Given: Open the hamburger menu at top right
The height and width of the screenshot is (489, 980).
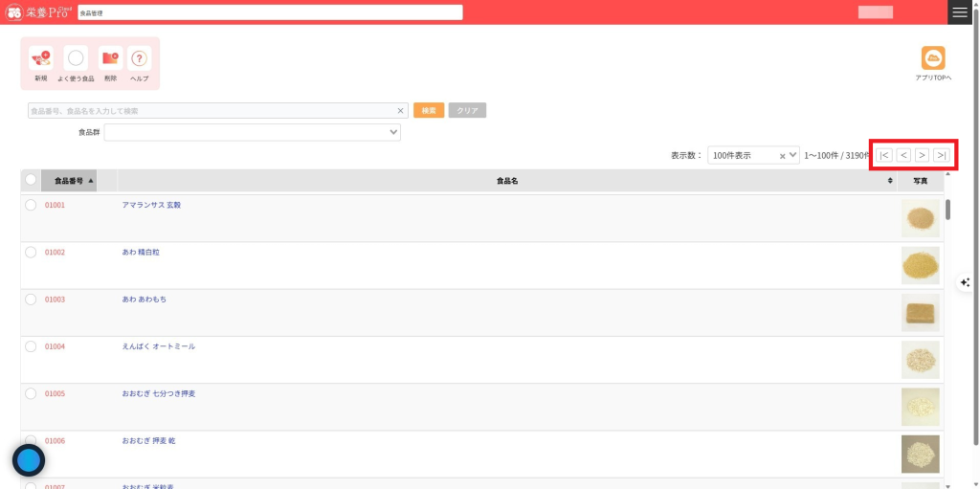Looking at the screenshot, I should [x=960, y=12].
